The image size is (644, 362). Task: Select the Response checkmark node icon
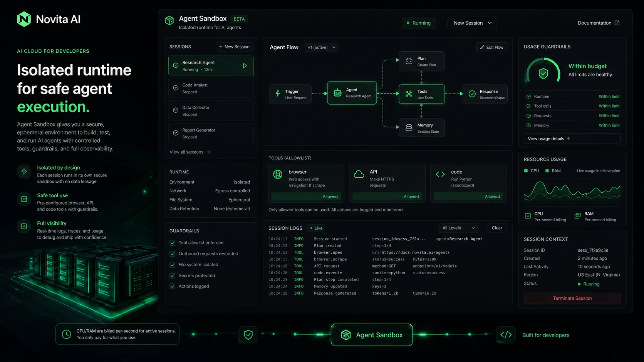point(472,94)
